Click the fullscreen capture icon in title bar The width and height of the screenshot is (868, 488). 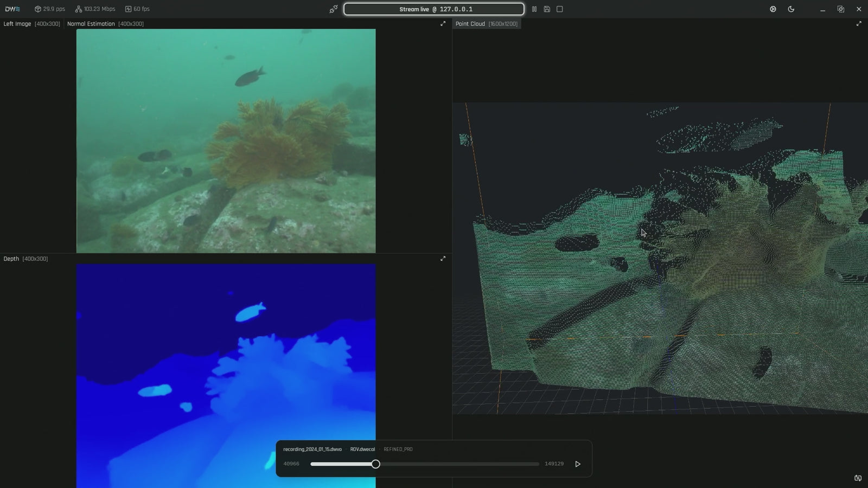[x=841, y=9]
